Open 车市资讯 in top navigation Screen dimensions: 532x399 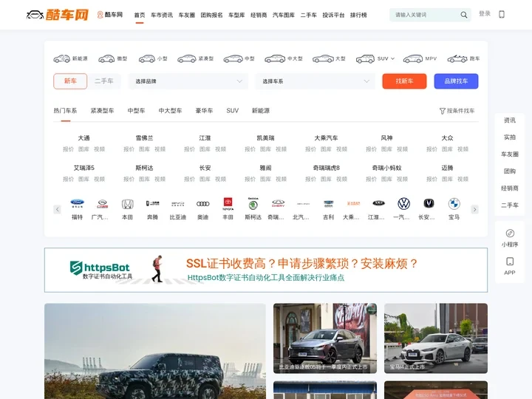click(x=162, y=15)
